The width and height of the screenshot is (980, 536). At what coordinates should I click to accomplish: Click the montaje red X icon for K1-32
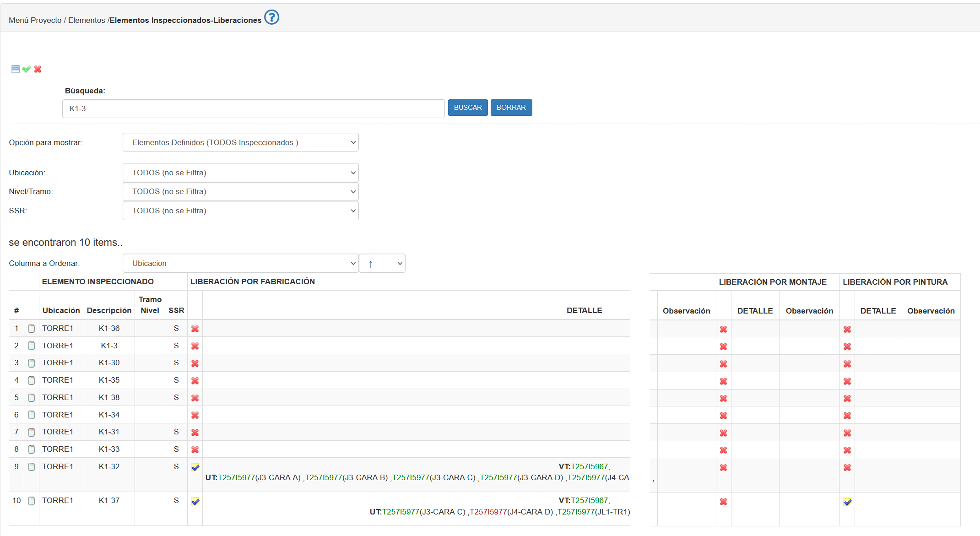pos(723,468)
